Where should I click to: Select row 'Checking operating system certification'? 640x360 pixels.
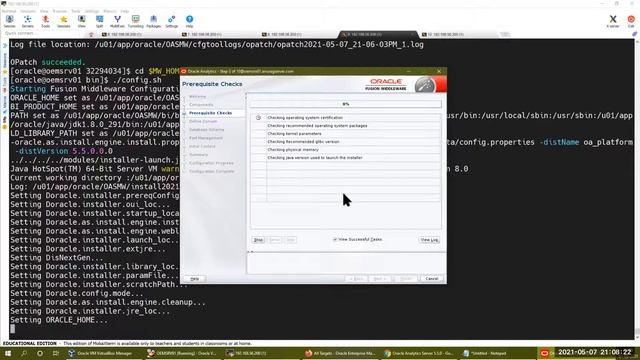click(x=346, y=118)
